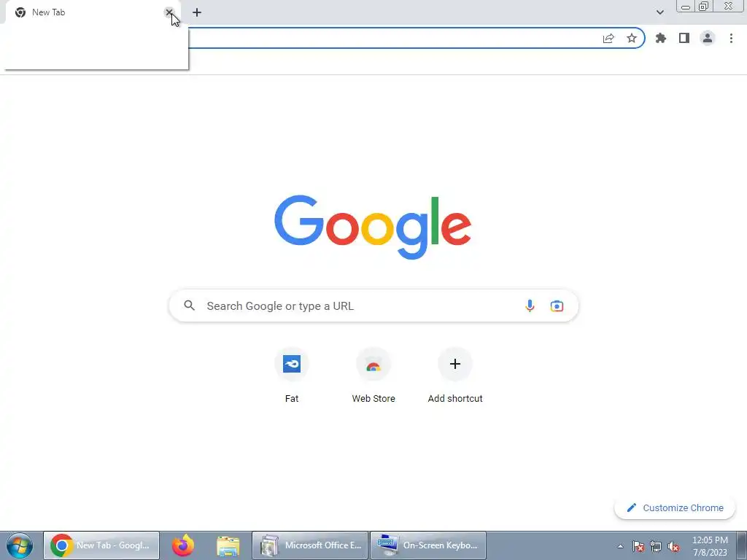Screen dimensions: 747x560
Task: Switch to On-Screen Keyboard taskbar item
Action: tap(428, 545)
